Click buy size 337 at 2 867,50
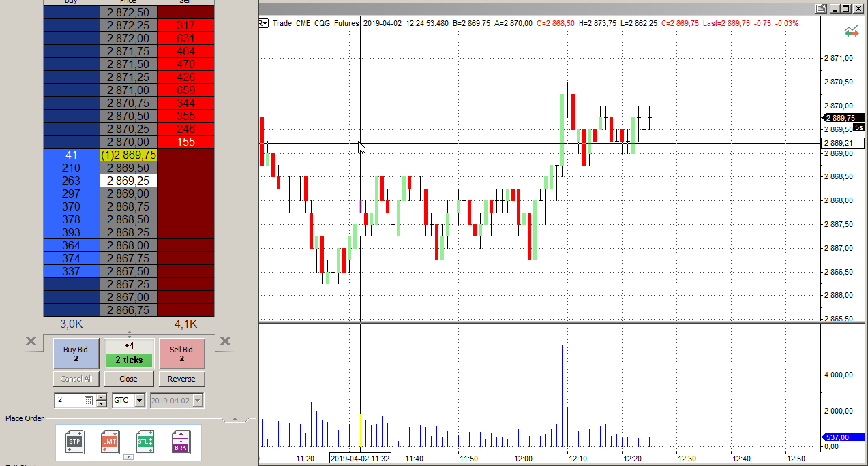This screenshot has width=868, height=466. [x=71, y=271]
